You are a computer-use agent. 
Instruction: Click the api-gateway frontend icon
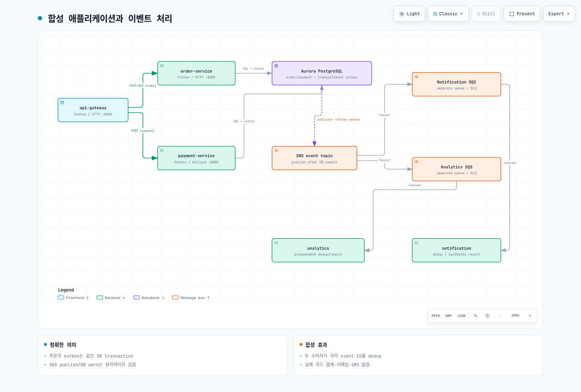(x=62, y=103)
